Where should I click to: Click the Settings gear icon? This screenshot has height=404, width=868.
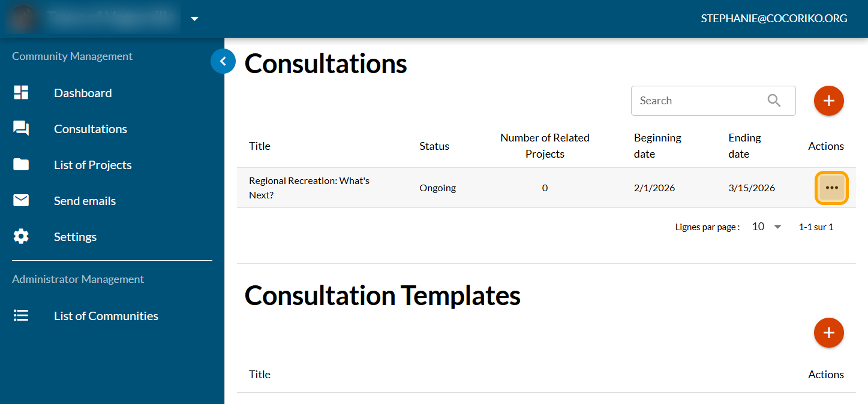click(21, 237)
